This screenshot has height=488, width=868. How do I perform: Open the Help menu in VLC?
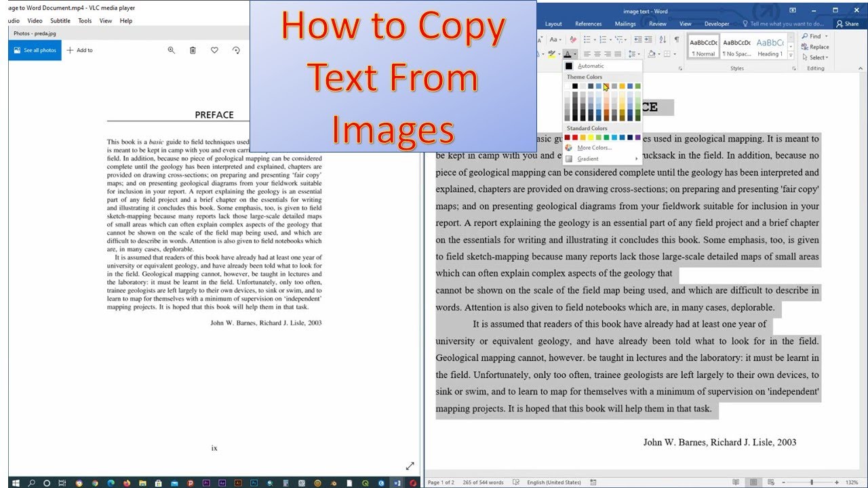point(126,21)
